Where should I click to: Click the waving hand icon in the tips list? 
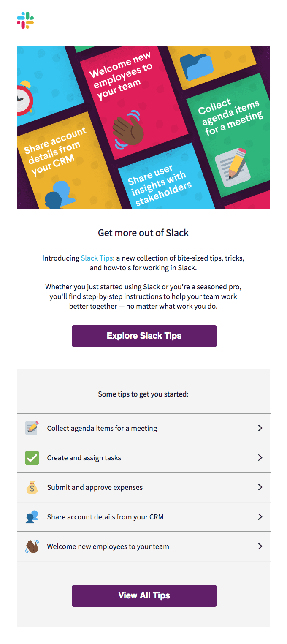coord(32,546)
